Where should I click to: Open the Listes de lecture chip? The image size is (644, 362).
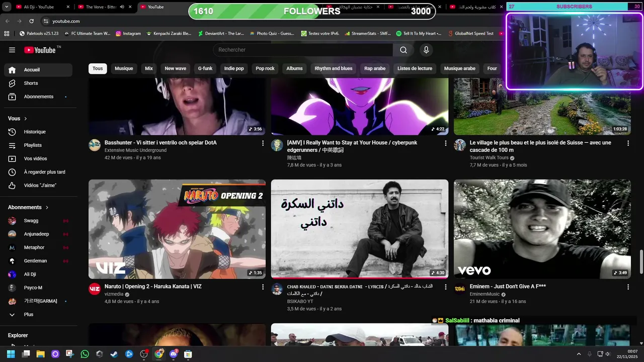[415, 68]
